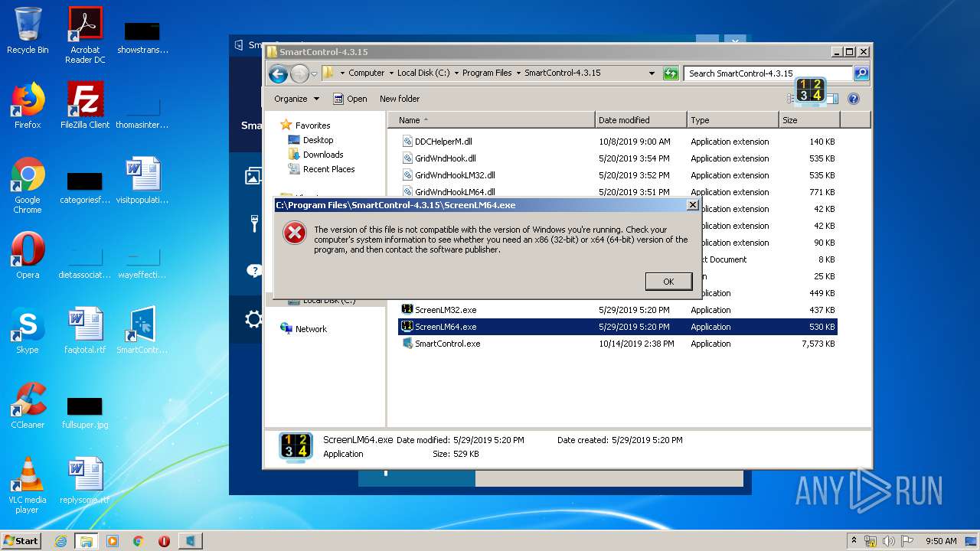The height and width of the screenshot is (551, 980).
Task: Sort by the Size column header
Action: (809, 120)
